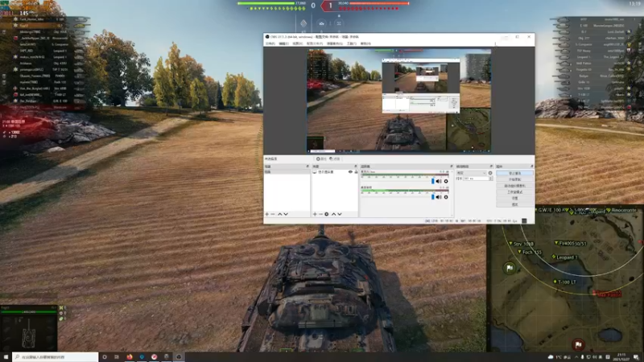Screen dimensions: 644x362
Task: Open source properties gear in Sources panel
Action: click(x=327, y=214)
